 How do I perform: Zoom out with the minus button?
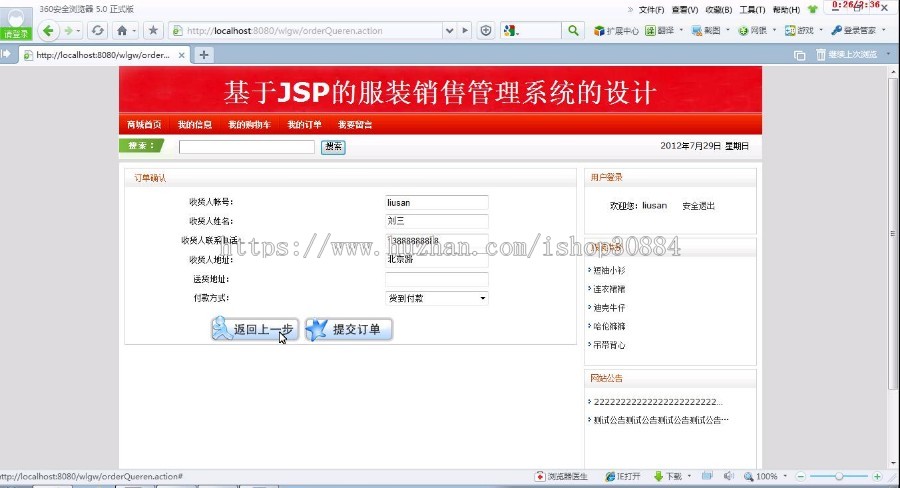(x=801, y=477)
